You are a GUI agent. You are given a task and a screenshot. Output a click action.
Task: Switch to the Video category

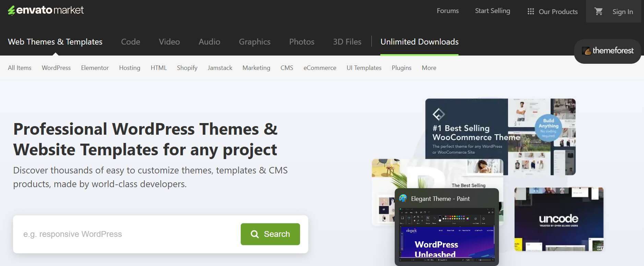(x=169, y=42)
